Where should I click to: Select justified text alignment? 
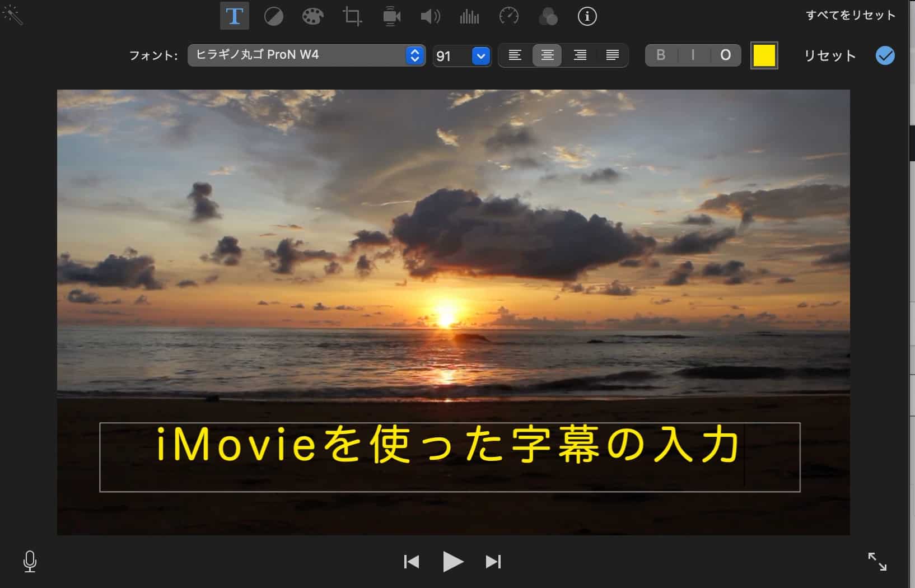coord(613,55)
